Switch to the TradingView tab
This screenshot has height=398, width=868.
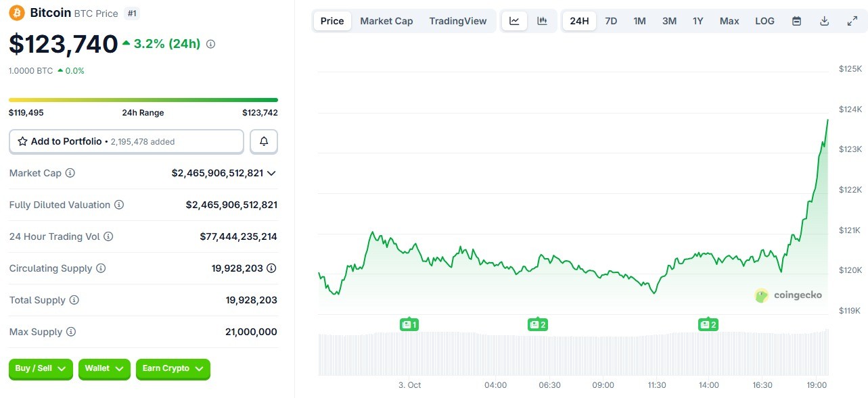pos(457,21)
